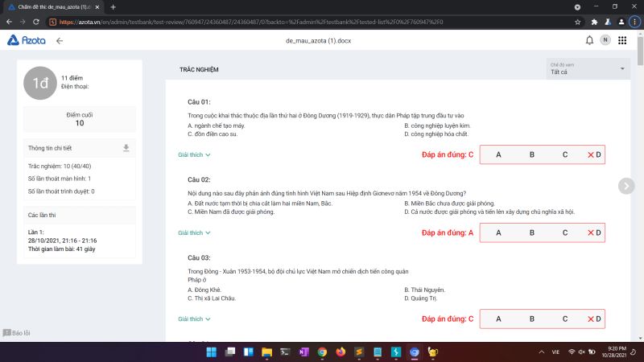
Task: Click the Báo lỗi link
Action: pos(21,333)
